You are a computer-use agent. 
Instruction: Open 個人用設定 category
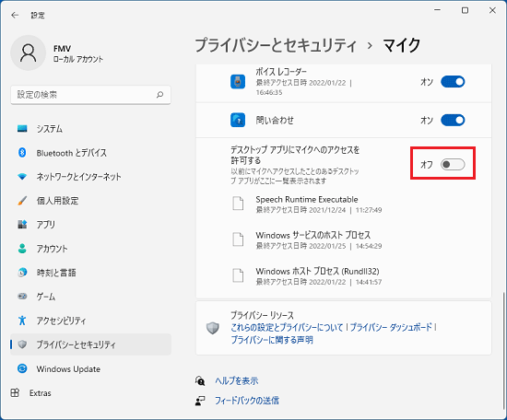tap(90, 201)
